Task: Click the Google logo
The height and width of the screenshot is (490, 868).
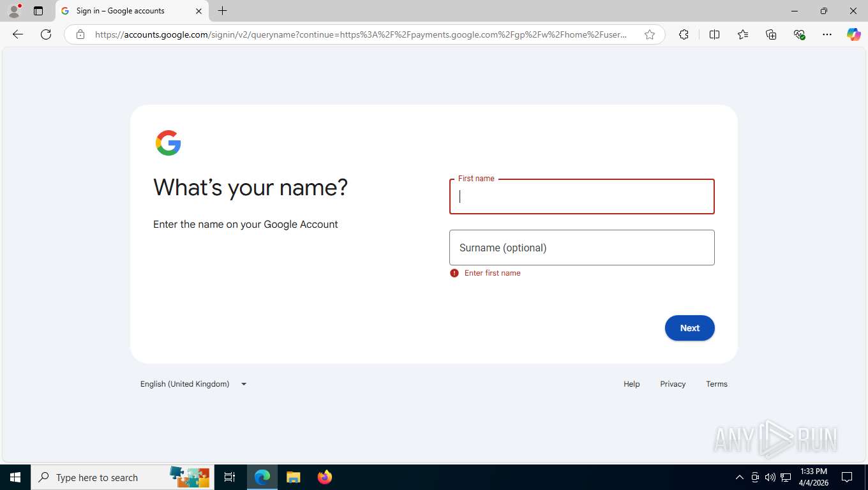Action: tap(168, 143)
